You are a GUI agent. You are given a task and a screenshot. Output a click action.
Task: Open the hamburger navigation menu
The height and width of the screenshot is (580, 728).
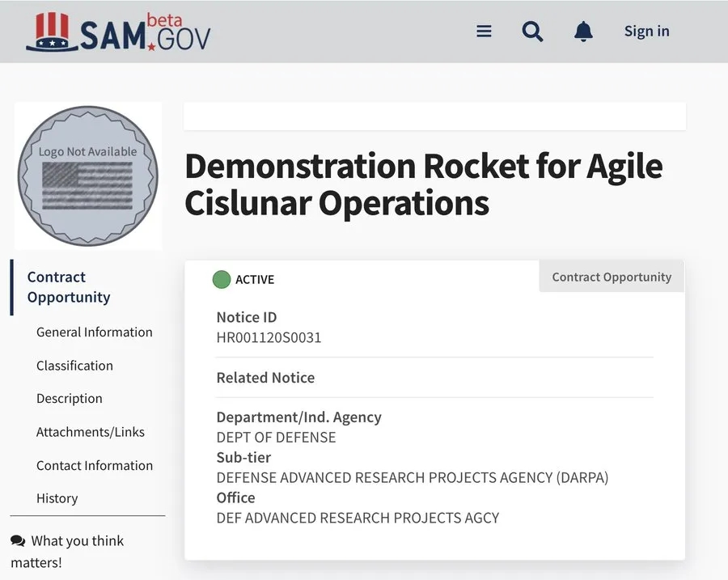point(484,32)
